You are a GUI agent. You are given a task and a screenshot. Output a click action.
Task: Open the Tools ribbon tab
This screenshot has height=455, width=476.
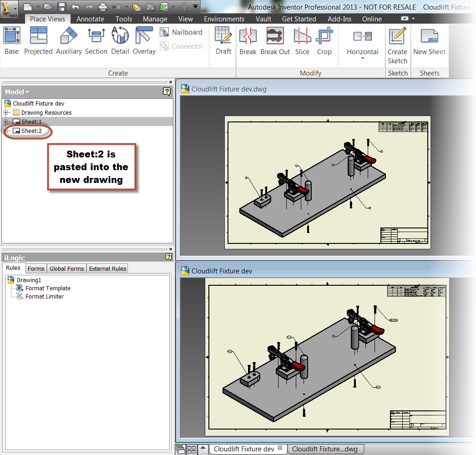tap(124, 19)
